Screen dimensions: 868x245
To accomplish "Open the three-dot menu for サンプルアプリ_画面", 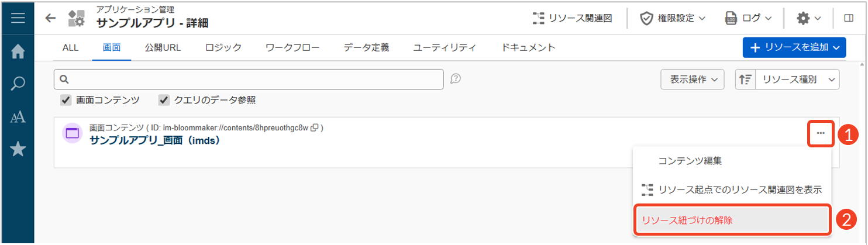I will pos(821,133).
